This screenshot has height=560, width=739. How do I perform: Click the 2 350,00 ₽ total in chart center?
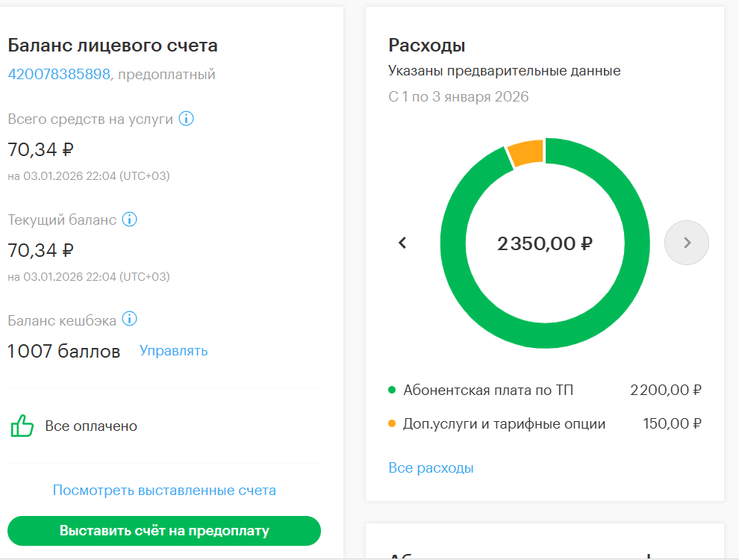(x=545, y=243)
